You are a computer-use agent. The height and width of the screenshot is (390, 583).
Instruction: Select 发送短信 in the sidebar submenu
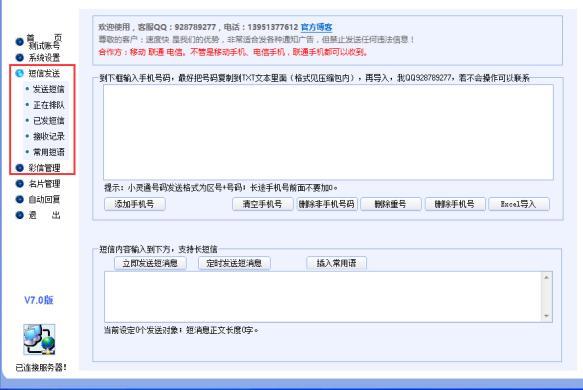click(x=49, y=89)
